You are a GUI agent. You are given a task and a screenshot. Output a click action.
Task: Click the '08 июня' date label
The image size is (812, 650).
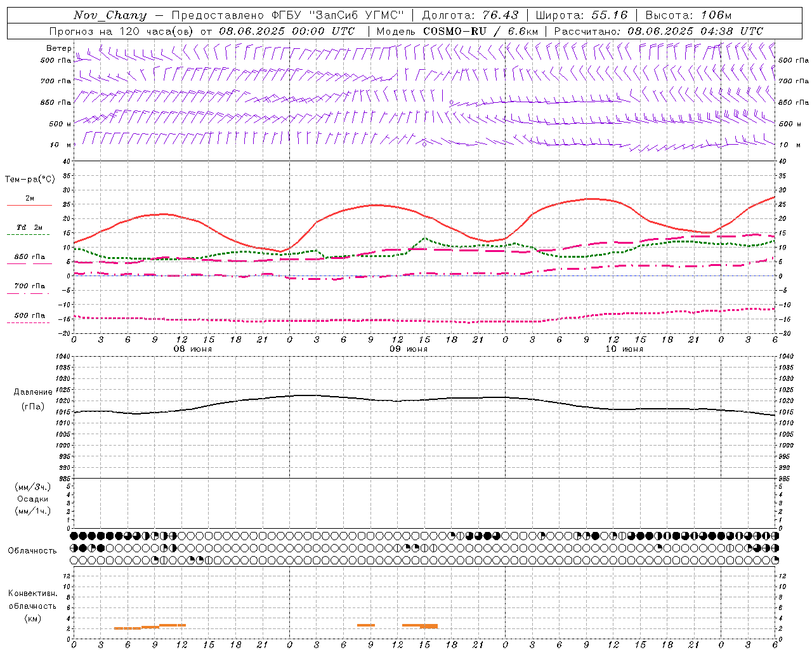[x=193, y=349]
